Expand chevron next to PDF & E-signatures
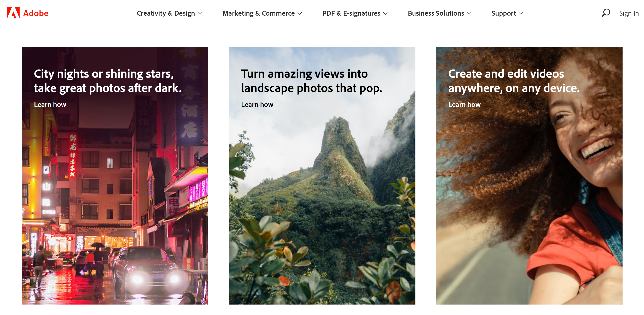 (x=385, y=14)
